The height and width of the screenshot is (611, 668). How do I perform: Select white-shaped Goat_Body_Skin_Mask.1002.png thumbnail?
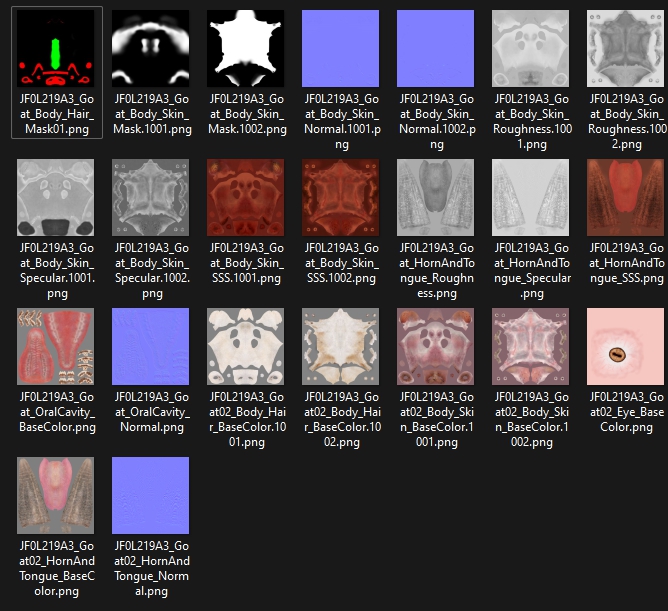246,49
